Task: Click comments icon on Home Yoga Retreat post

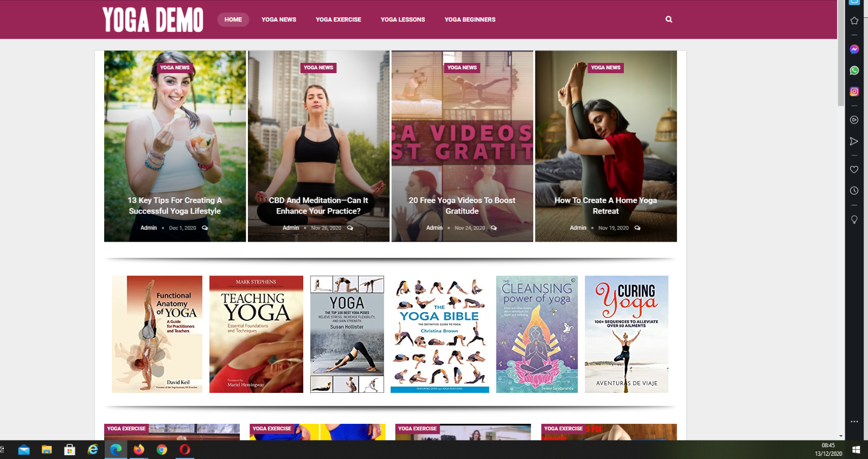Action: click(637, 228)
